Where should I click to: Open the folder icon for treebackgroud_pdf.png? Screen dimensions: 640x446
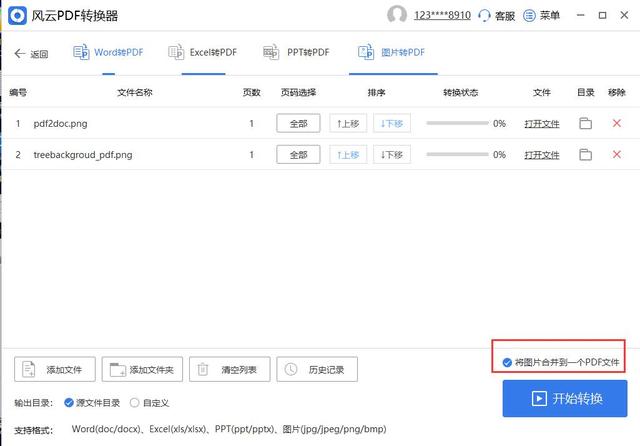[585, 155]
